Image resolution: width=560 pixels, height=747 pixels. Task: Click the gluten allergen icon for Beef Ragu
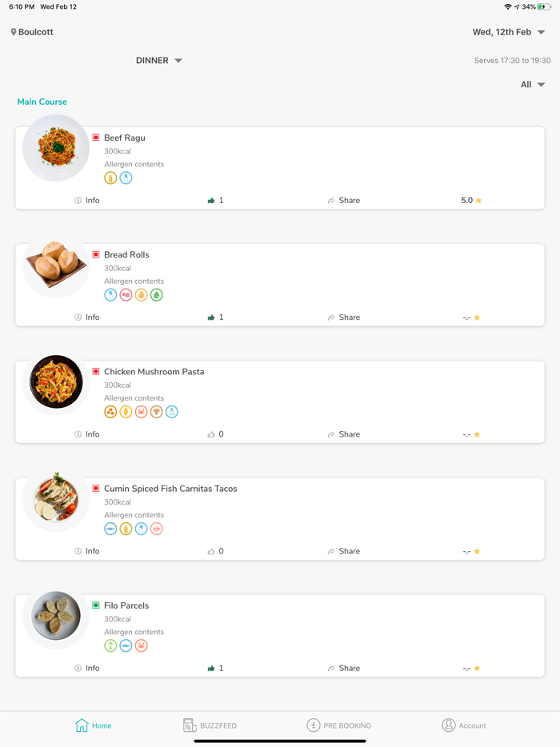click(x=110, y=178)
